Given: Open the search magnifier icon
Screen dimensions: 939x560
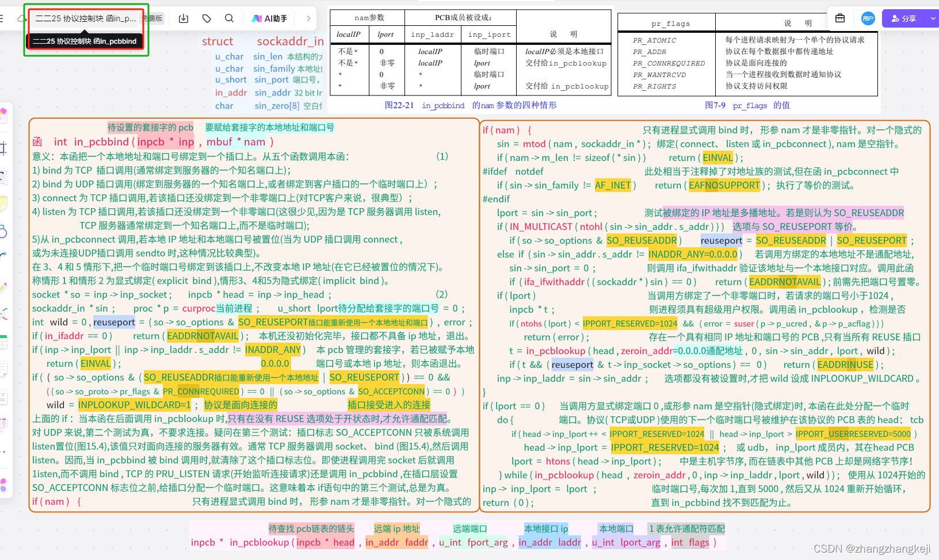Looking at the screenshot, I should coord(229,18).
